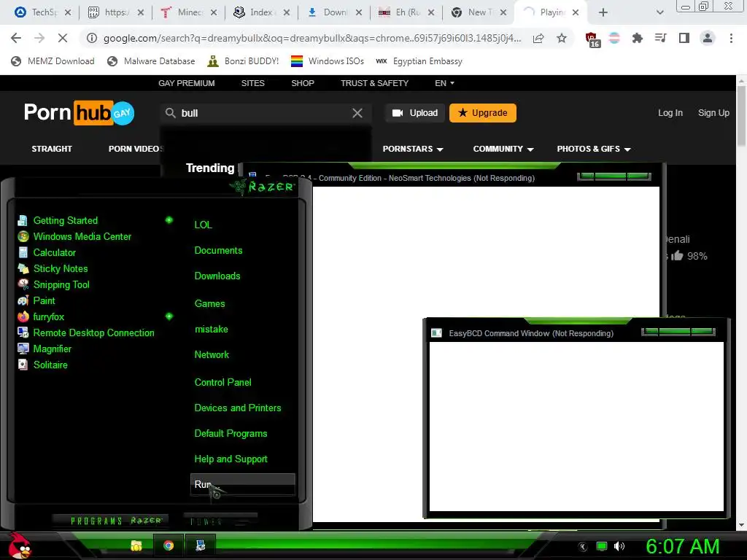Image resolution: width=747 pixels, height=560 pixels.
Task: Open Network from the start menu
Action: (x=212, y=355)
